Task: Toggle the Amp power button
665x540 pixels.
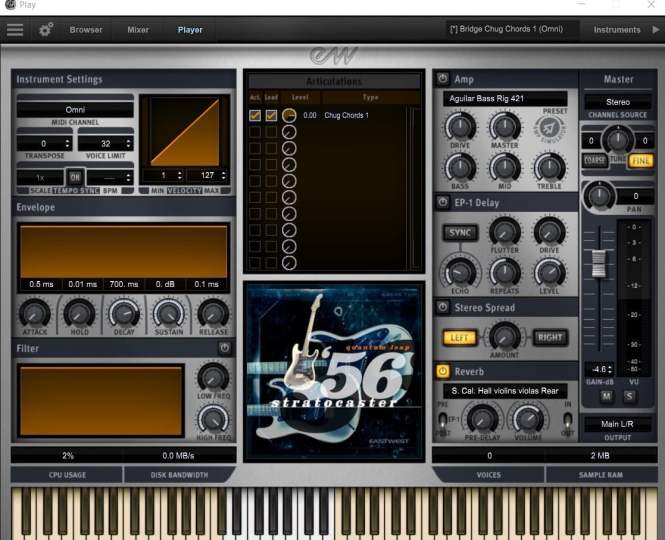Action: (x=443, y=78)
